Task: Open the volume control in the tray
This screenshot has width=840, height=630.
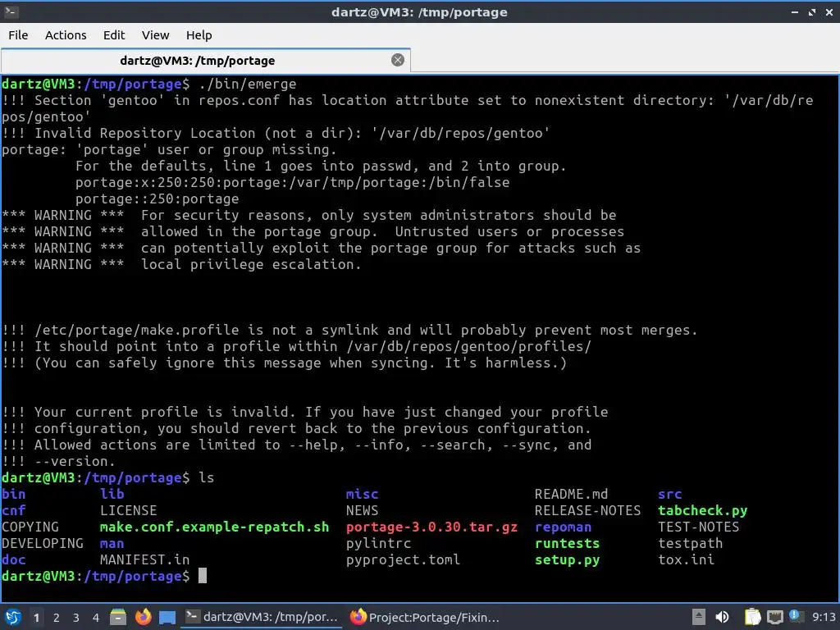Action: coord(722,617)
